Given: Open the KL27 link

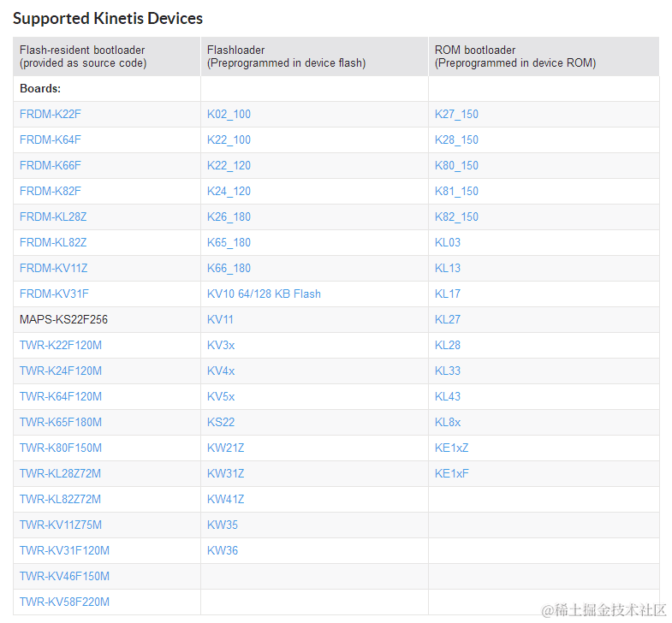Looking at the screenshot, I should click(448, 320).
